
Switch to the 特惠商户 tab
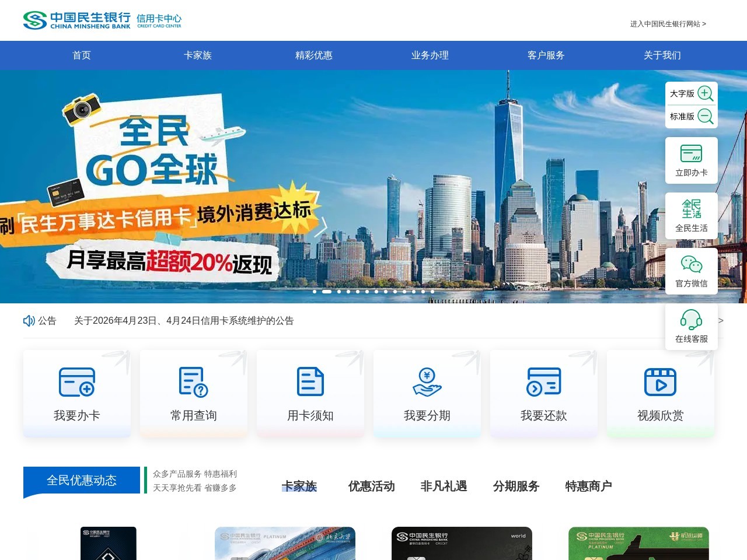(589, 486)
